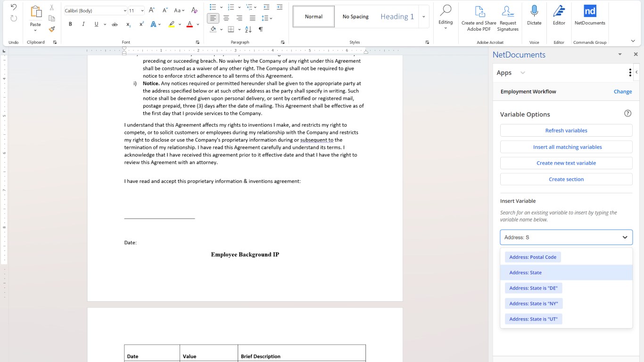The height and width of the screenshot is (362, 644).
Task: Apply yellow text highlight color
Action: (171, 24)
